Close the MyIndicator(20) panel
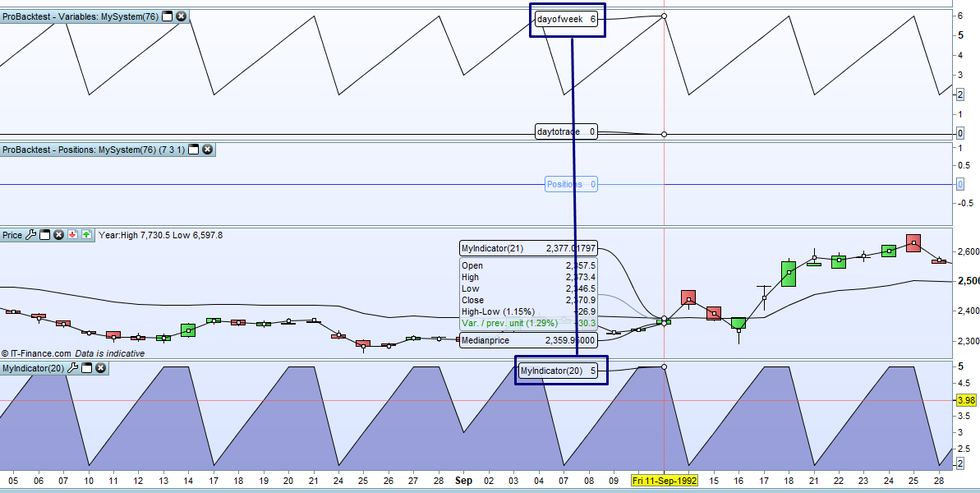Viewport: 980px width, 493px height. (100, 368)
